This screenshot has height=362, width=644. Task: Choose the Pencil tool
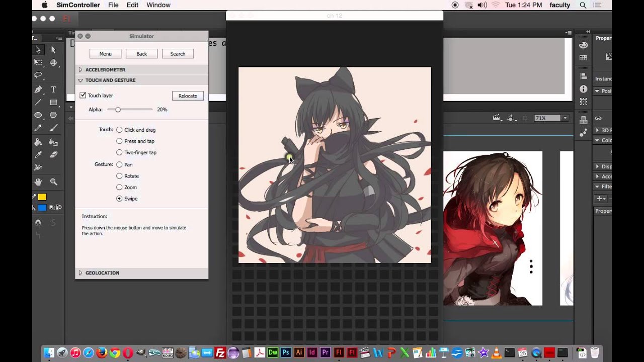tap(38, 128)
